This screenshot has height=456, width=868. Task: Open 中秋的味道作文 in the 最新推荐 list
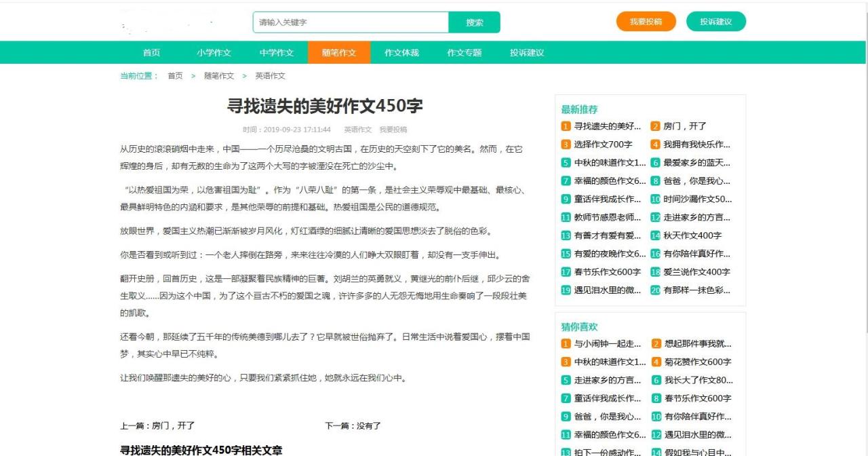[610, 163]
